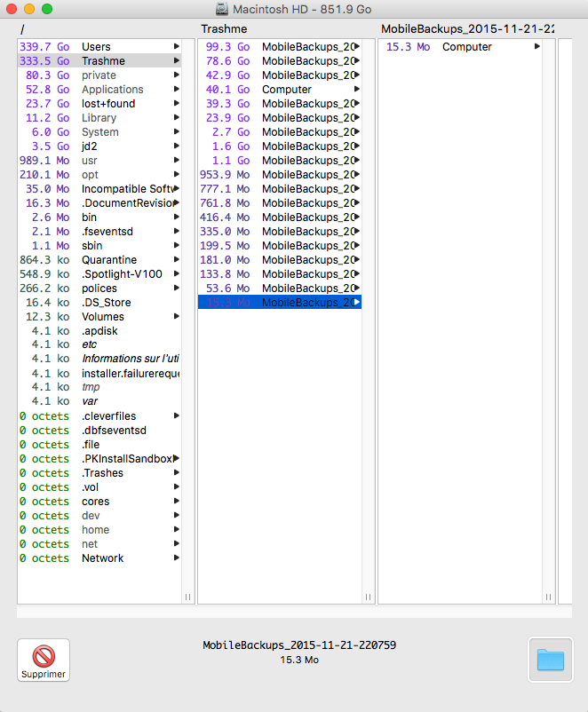Click the blue folder reveal icon

[551, 660]
